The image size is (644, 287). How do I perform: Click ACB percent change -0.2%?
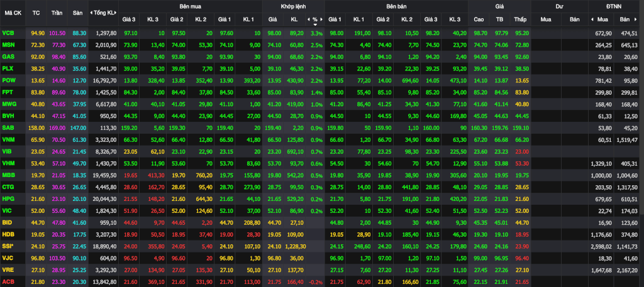coord(316,282)
